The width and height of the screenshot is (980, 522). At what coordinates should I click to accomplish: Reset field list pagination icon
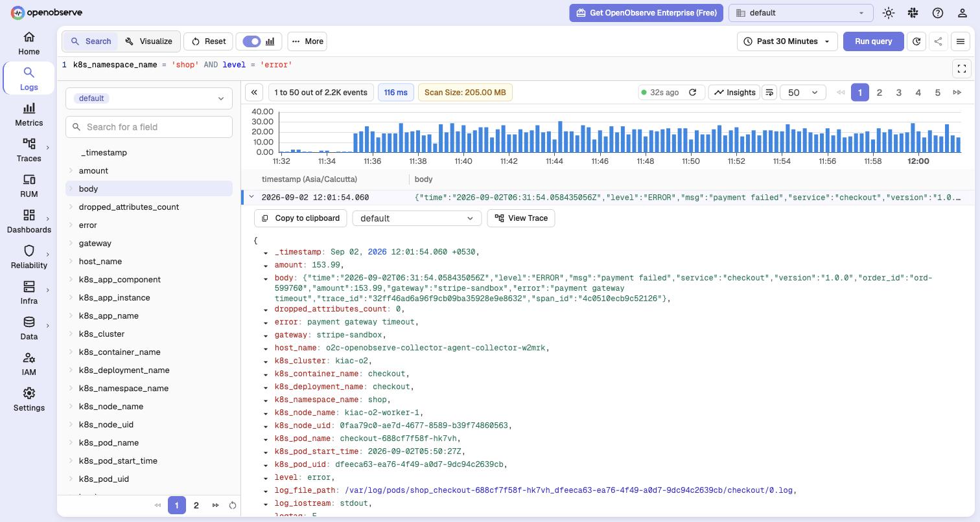tap(233, 505)
